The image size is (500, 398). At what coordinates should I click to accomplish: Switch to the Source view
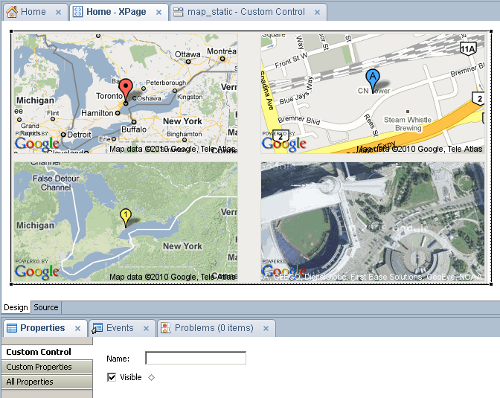[46, 307]
